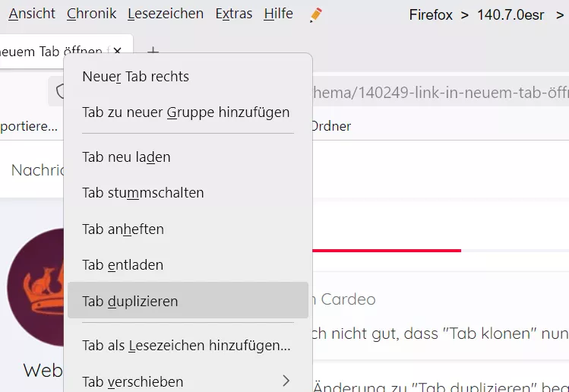Click the Ordner bookmarks toolbar item
The image size is (569, 392).
[331, 126]
